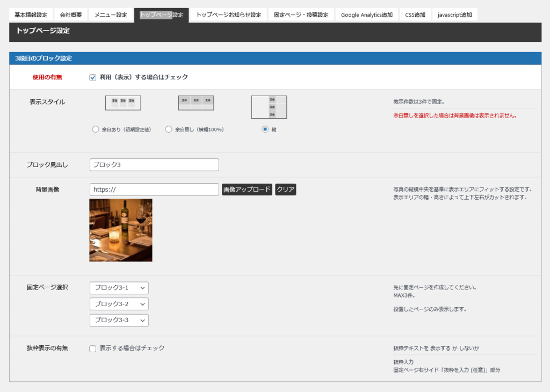Enable the 表示する場合はチェック excerpt checkbox
This screenshot has width=550, height=392.
coord(93,349)
